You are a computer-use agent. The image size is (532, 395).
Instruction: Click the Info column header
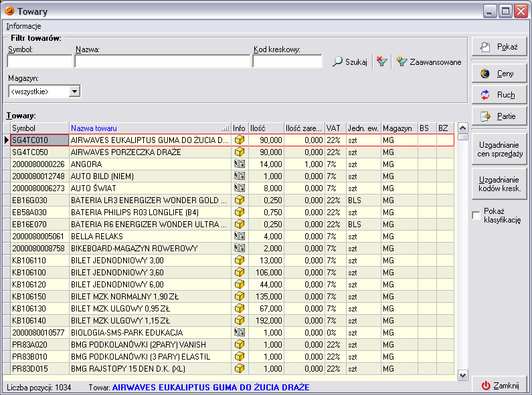tap(240, 128)
